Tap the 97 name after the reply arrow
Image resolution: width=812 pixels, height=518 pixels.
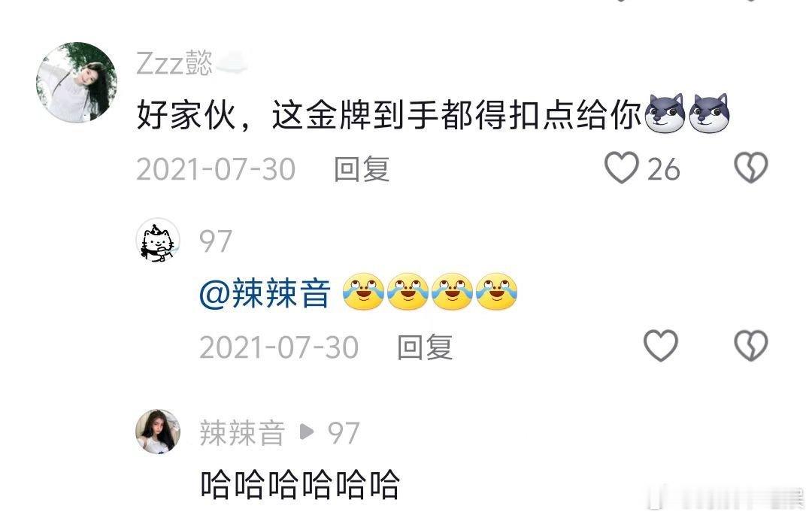[344, 433]
